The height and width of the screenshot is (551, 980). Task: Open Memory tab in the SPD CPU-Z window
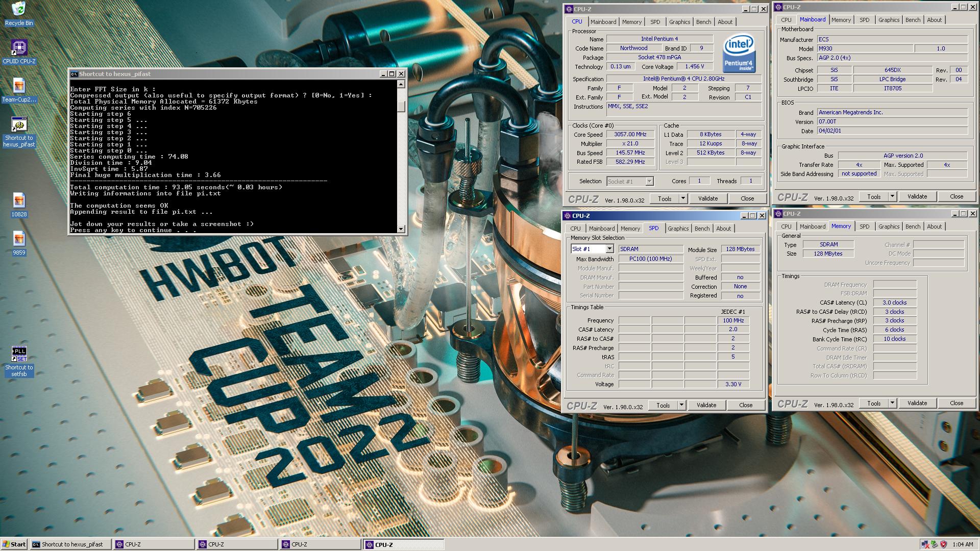630,229
